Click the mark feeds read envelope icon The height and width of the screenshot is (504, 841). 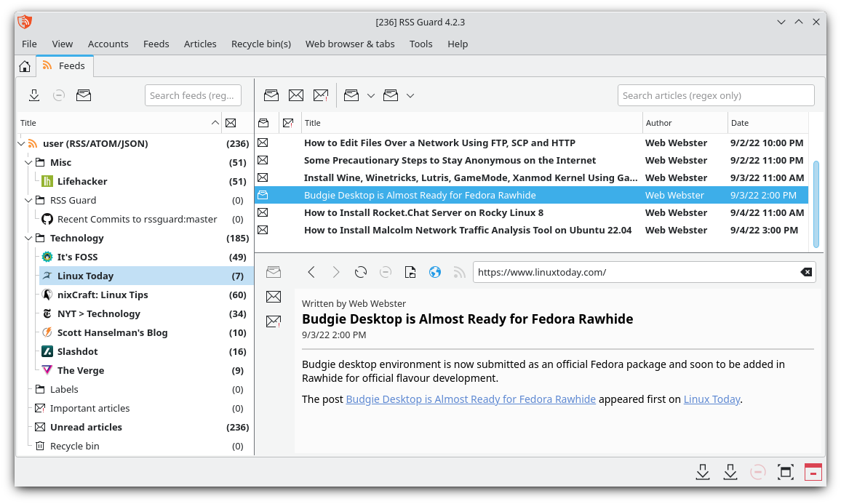click(x=84, y=95)
